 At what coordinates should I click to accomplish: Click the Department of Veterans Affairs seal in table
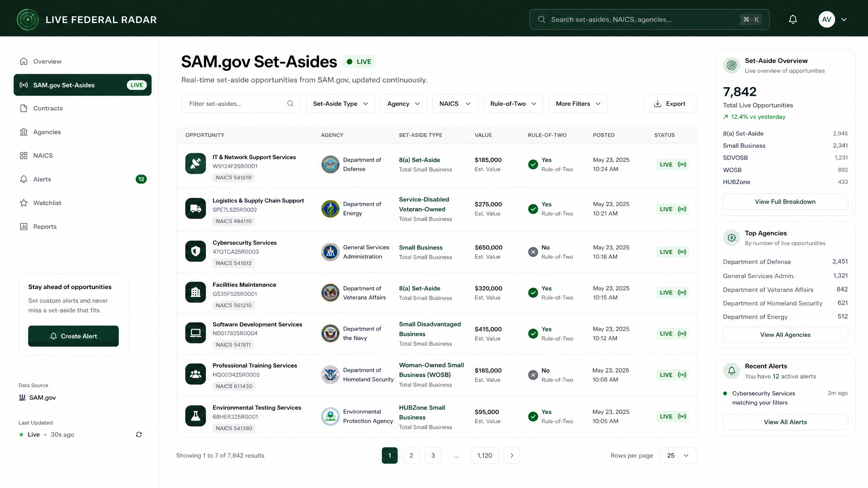pyautogui.click(x=330, y=293)
